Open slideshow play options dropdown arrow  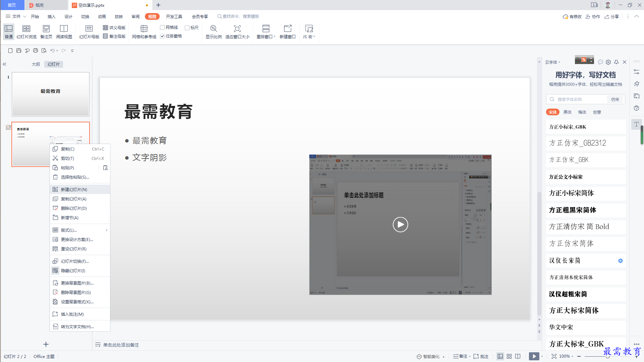542,356
